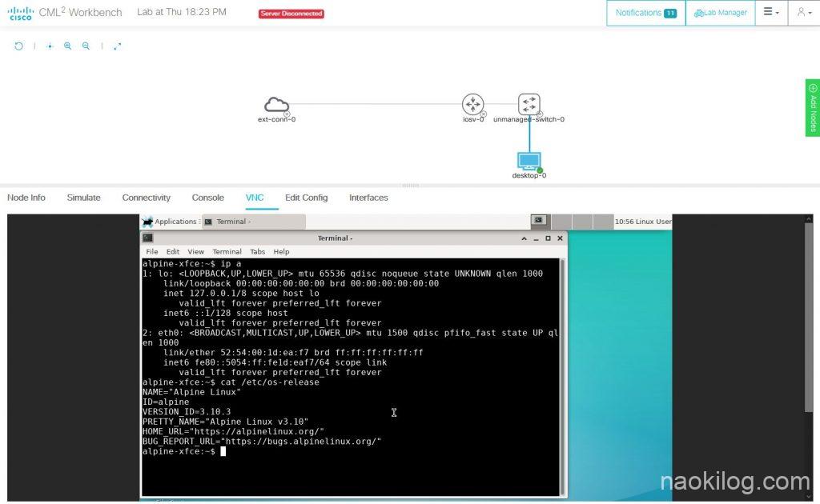Minimize the Terminal window
Screen dimensions: 820x504
tap(536, 238)
